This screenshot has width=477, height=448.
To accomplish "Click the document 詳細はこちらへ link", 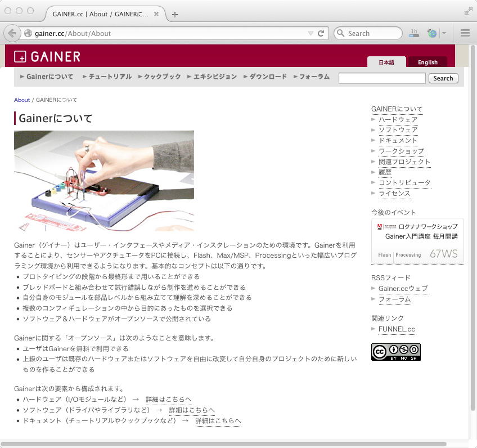I will (218, 420).
